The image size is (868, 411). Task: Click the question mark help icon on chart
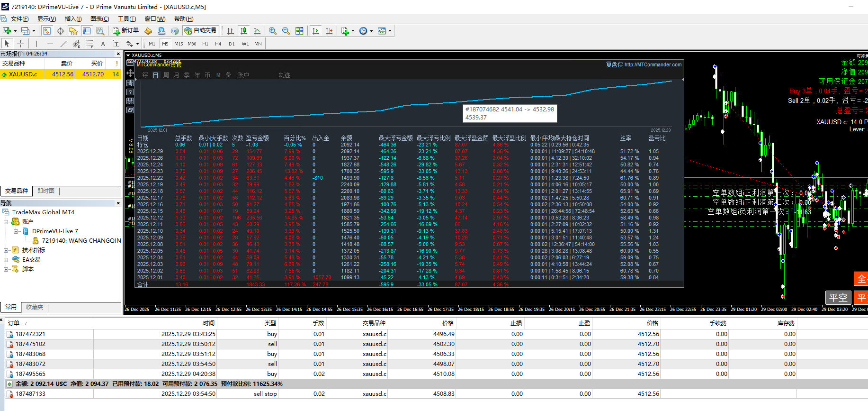130,92
